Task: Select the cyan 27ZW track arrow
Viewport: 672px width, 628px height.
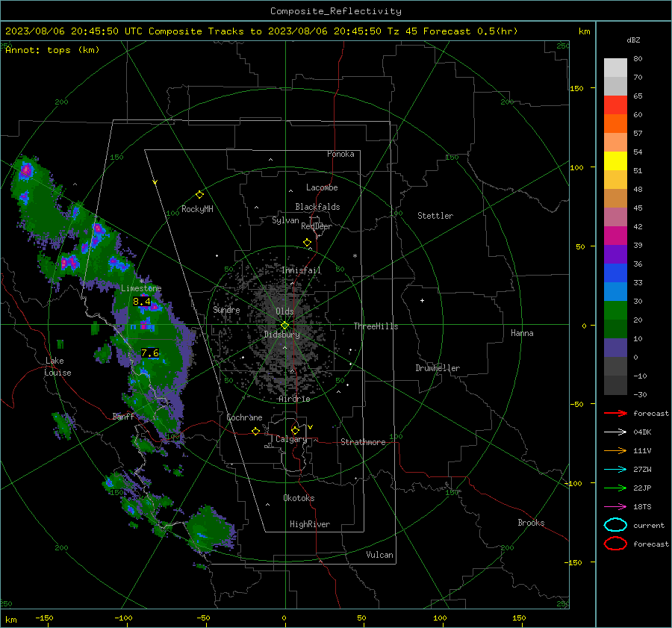Action: (x=615, y=470)
